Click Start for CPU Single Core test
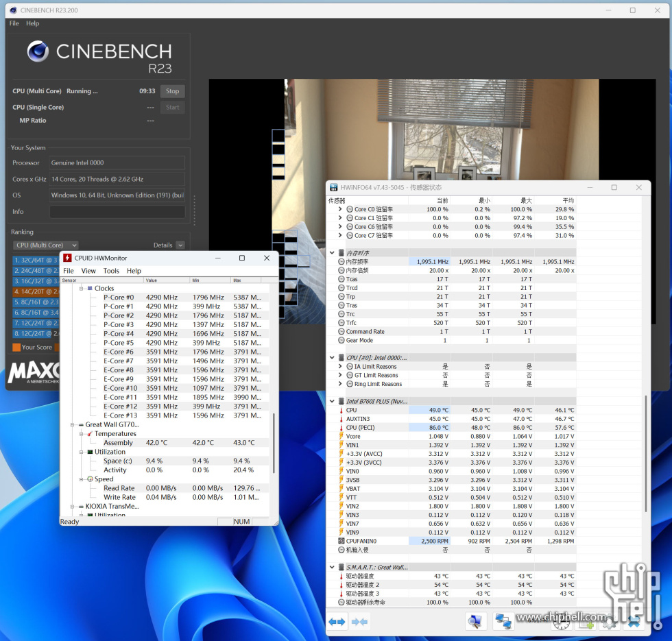672x641 pixels. [173, 108]
